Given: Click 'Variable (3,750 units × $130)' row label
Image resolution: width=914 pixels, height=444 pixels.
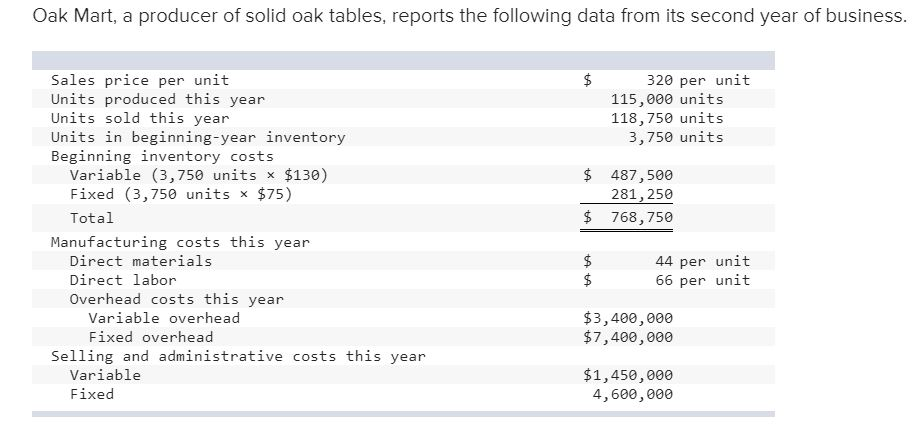Looking at the screenshot, I should [199, 175].
